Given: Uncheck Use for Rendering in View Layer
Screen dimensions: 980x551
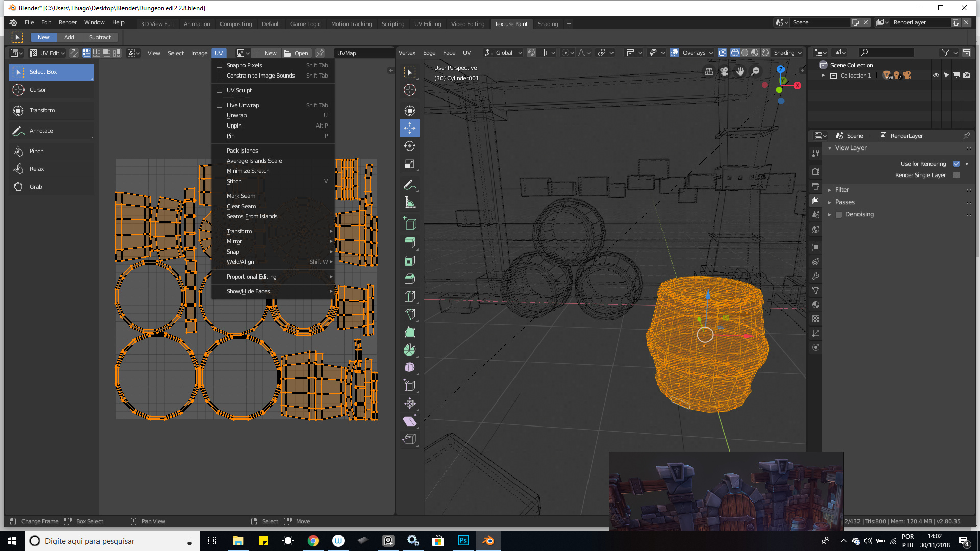Looking at the screenshot, I should pyautogui.click(x=957, y=164).
